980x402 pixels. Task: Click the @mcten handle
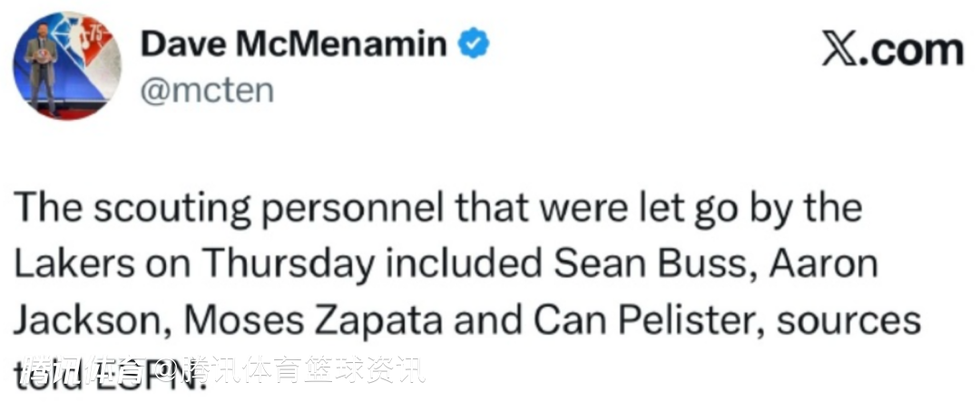tap(208, 91)
